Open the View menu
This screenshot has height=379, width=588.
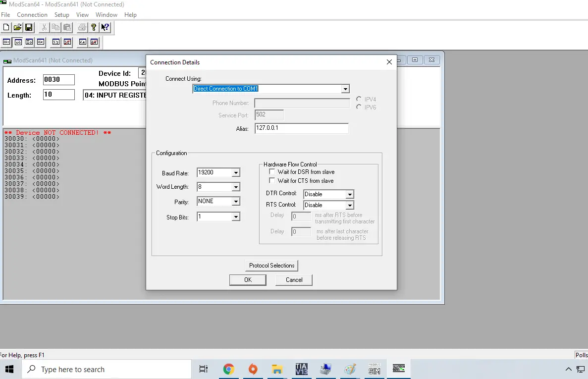[x=83, y=15]
